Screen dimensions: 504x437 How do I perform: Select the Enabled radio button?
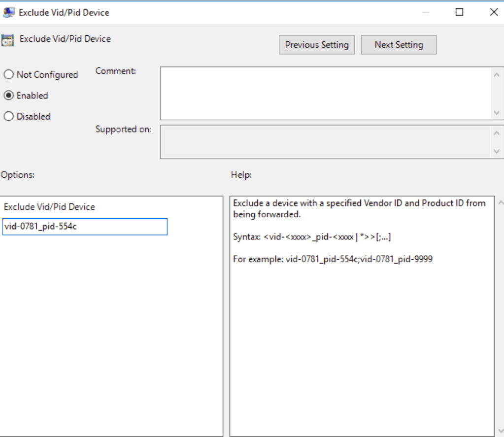coord(8,96)
